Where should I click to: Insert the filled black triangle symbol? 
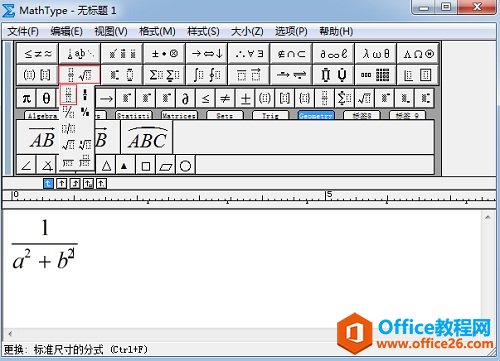(x=125, y=165)
